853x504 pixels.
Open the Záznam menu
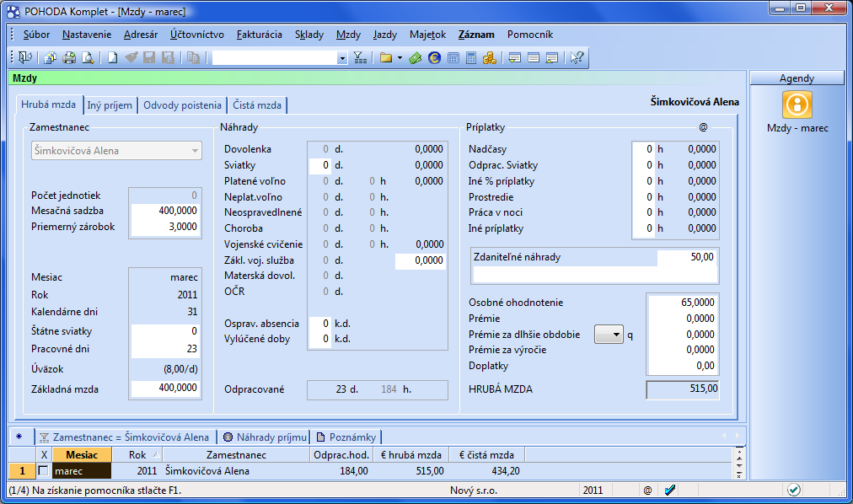tap(476, 35)
